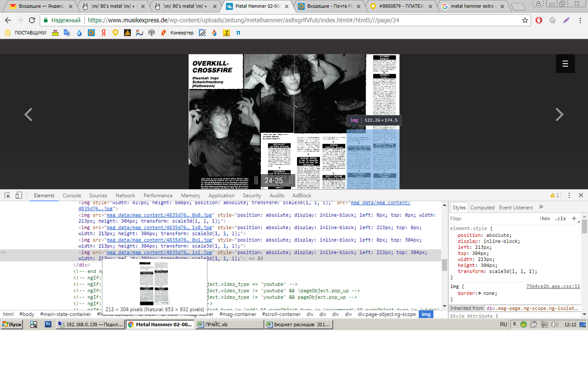Open the red Я Yandex bookmark

coord(104,33)
